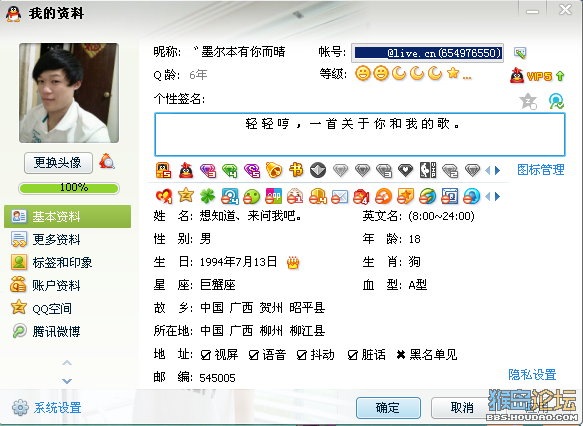
Task: Expand sidebar list with the up chevron
Action: (x=67, y=363)
